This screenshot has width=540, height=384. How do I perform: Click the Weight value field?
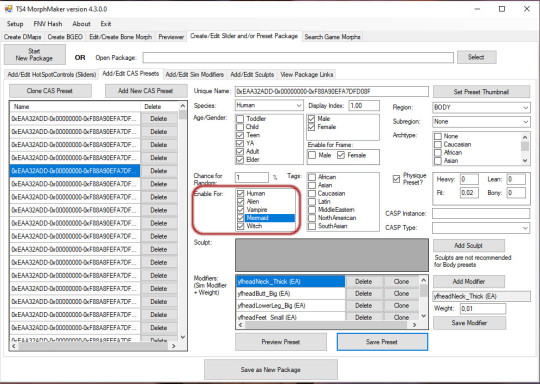click(483, 309)
